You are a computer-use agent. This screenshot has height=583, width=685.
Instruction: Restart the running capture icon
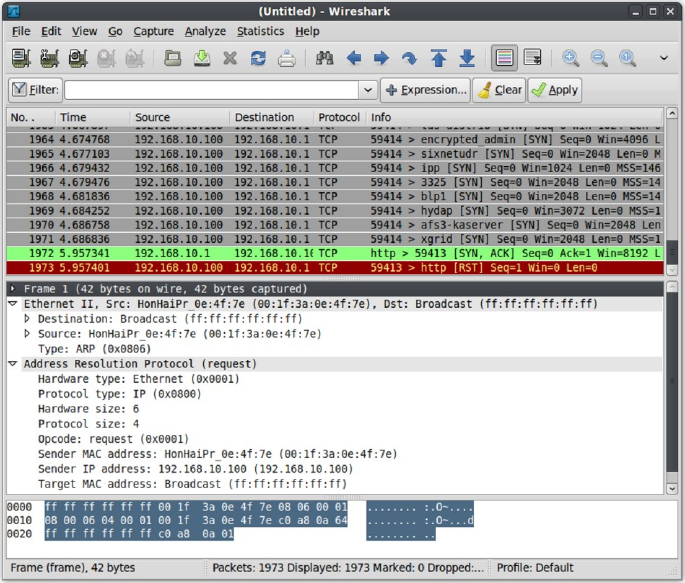(x=135, y=58)
